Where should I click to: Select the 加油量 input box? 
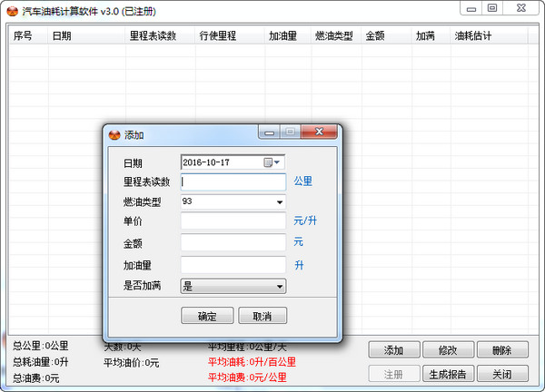pos(233,265)
